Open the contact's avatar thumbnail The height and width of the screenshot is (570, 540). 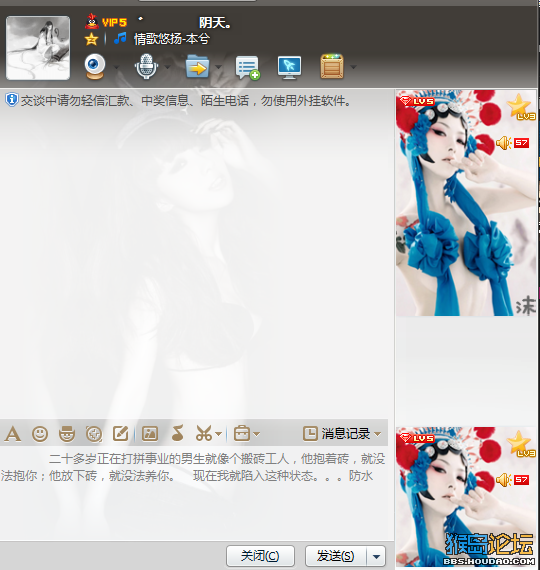(x=38, y=48)
